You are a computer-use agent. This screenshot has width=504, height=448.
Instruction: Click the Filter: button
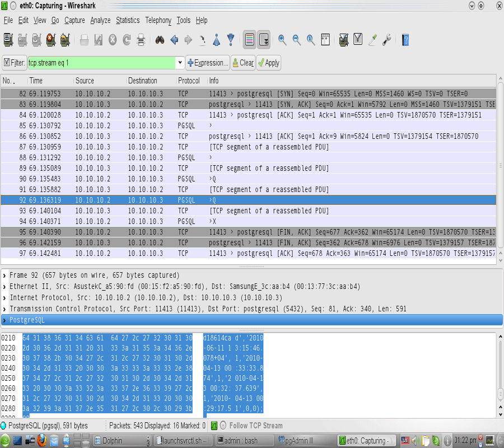click(x=15, y=63)
